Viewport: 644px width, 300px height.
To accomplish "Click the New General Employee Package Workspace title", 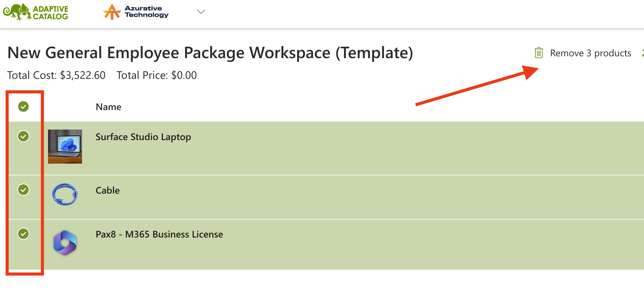I will click(x=210, y=53).
